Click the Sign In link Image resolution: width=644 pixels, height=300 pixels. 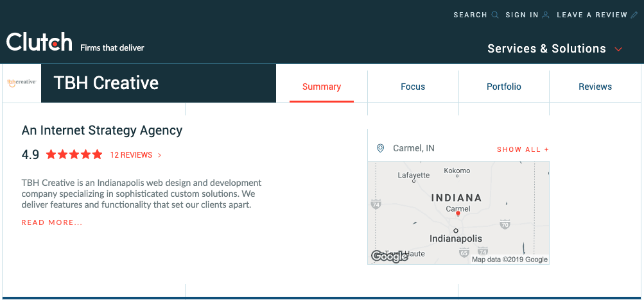(521, 15)
